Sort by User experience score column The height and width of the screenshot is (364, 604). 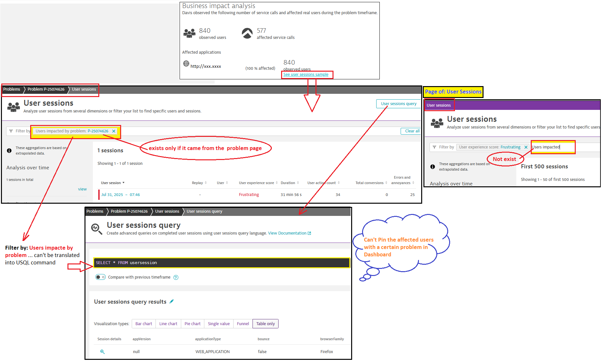(276, 182)
